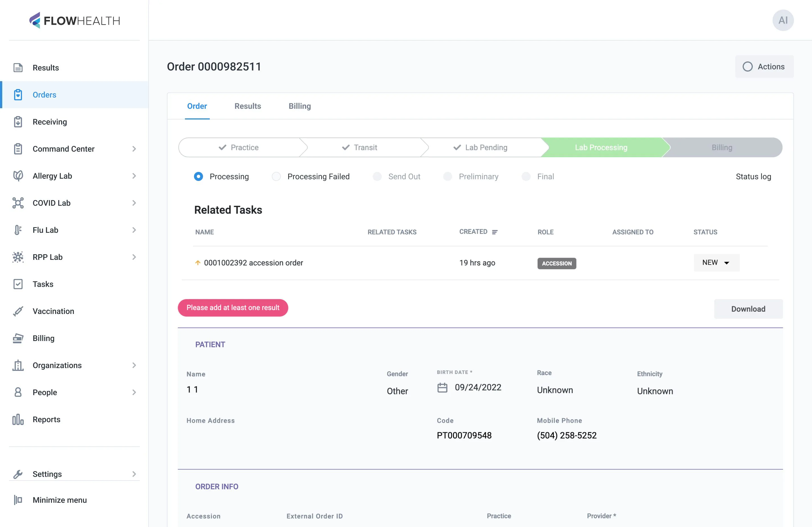Open the Status log link
This screenshot has height=527, width=812.
point(753,176)
